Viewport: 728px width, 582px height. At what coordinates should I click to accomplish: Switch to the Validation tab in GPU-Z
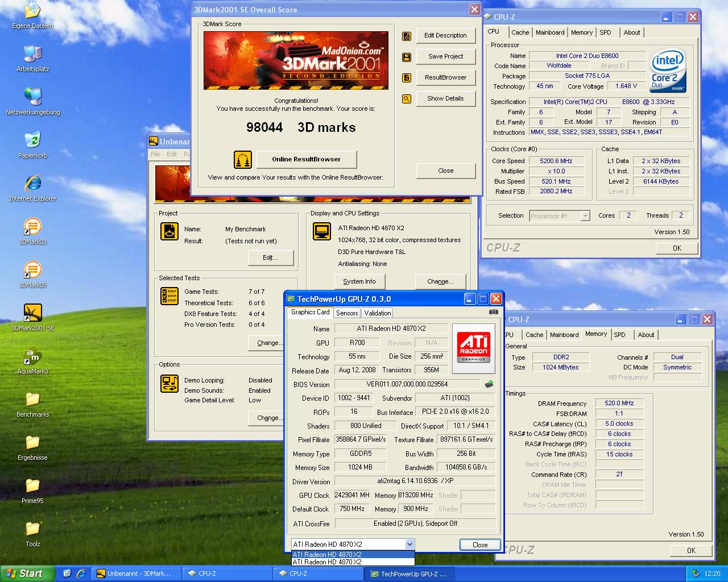point(378,313)
